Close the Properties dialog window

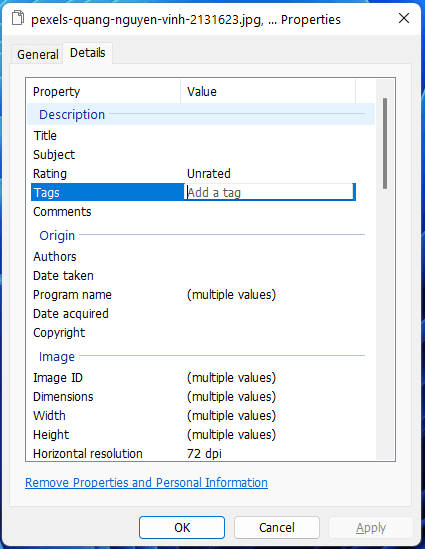pos(404,18)
